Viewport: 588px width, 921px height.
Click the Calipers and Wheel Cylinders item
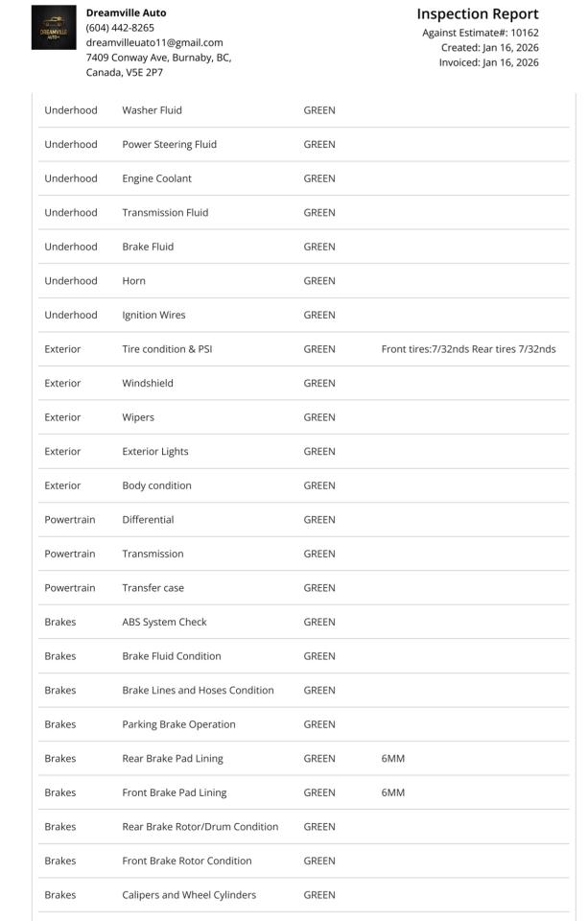(189, 895)
